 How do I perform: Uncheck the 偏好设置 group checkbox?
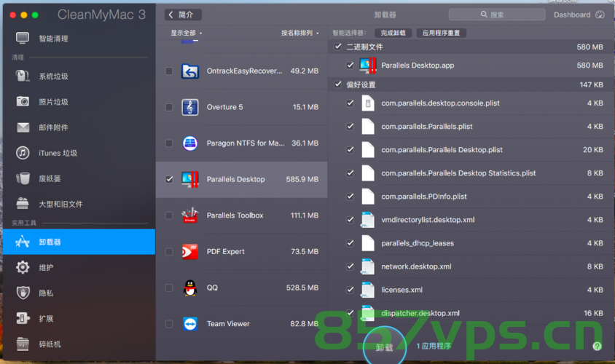pos(337,84)
